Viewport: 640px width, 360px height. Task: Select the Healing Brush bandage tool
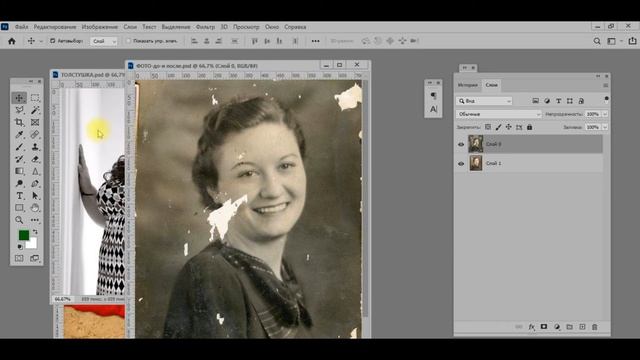click(x=35, y=134)
